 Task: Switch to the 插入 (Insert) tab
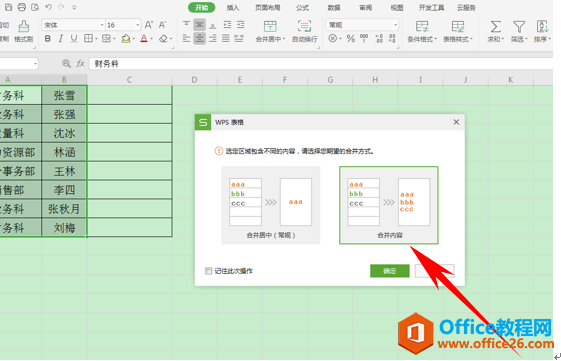tap(233, 8)
